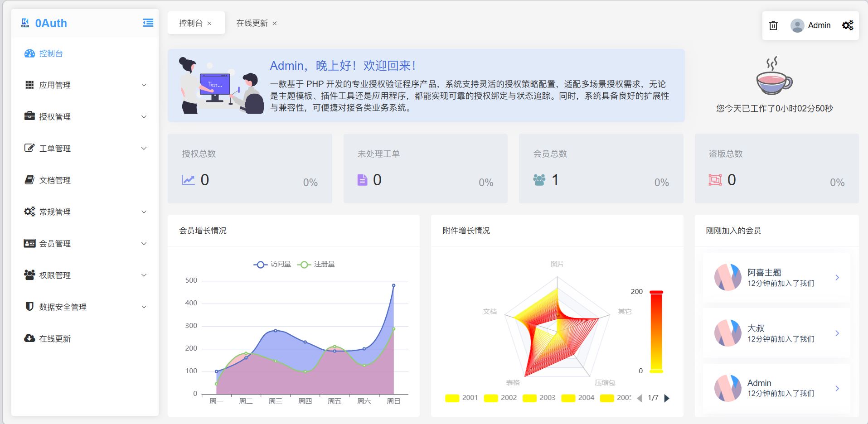
Task: Expand the 授权管理 menu chevron
Action: point(144,116)
